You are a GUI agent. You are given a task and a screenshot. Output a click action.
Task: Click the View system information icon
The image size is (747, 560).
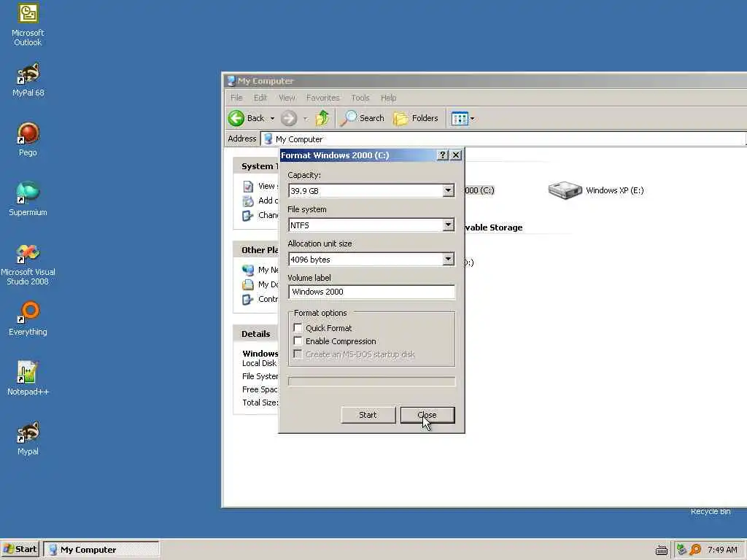tap(248, 186)
